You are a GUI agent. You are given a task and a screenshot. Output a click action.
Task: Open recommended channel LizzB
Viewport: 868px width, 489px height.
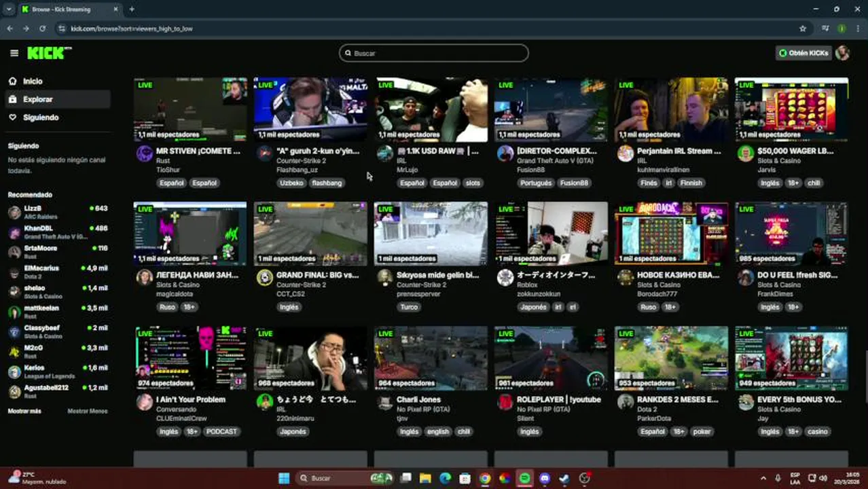tap(57, 212)
